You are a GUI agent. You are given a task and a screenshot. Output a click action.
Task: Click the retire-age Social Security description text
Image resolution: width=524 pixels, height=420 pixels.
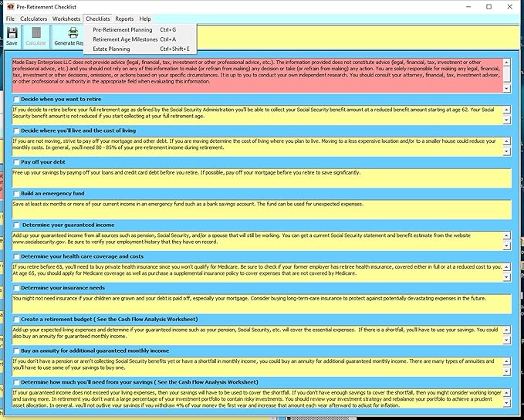pos(253,113)
